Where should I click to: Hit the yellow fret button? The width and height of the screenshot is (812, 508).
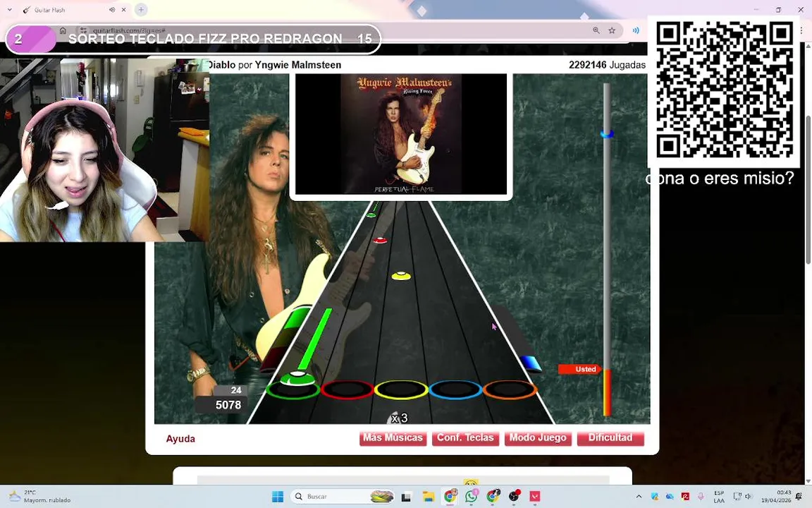pyautogui.click(x=401, y=389)
